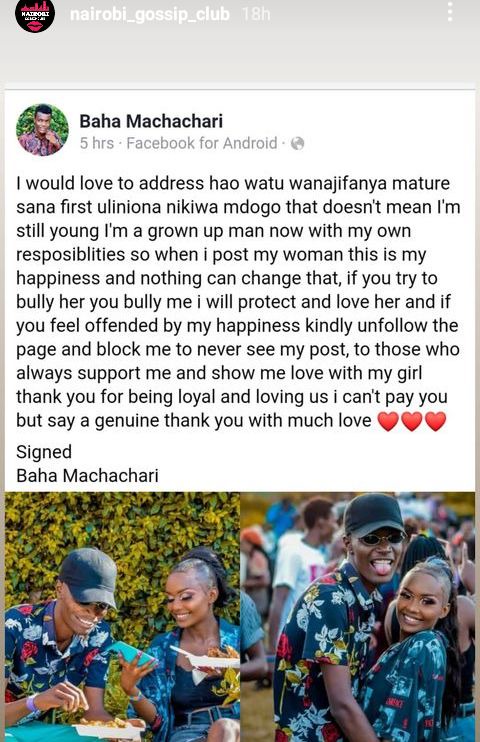Open the left photo of couple eating
Viewport: 480px width, 742px height.
[x=122, y=617]
